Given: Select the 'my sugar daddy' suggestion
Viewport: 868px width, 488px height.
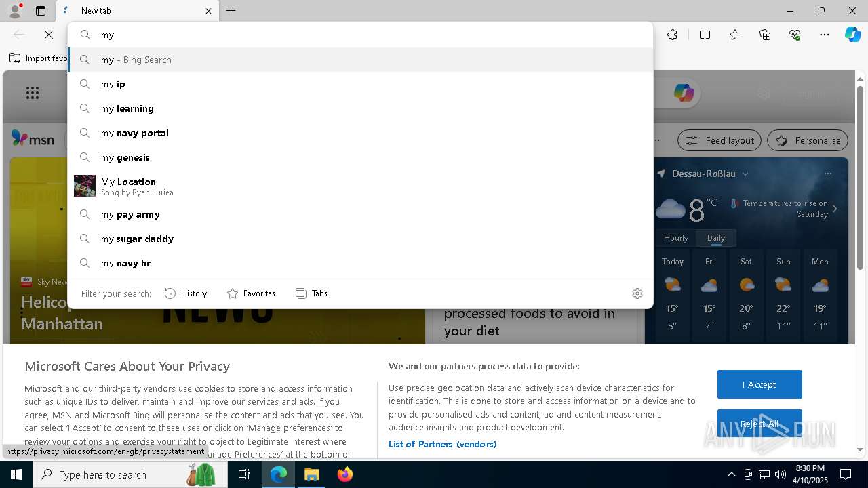Looking at the screenshot, I should click(x=360, y=239).
